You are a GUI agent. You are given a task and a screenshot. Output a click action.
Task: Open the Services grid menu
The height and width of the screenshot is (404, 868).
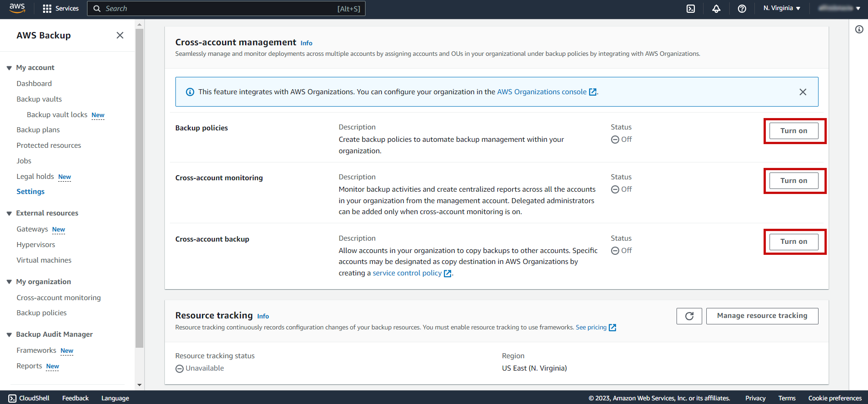coord(60,9)
